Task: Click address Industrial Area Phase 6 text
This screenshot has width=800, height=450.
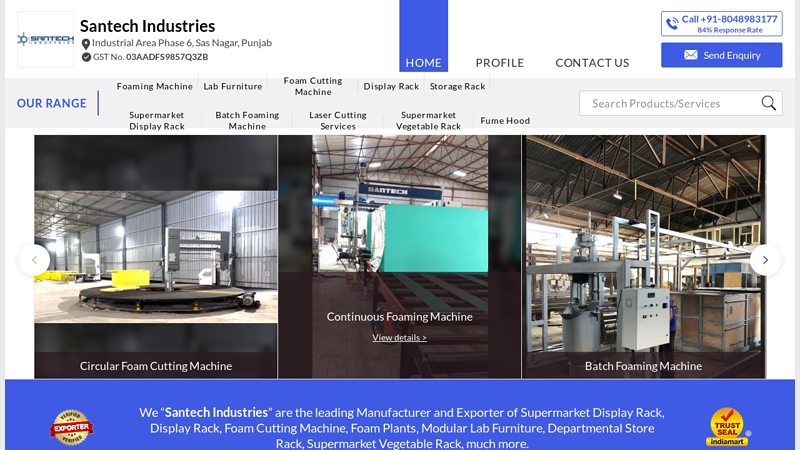Action: point(182,43)
